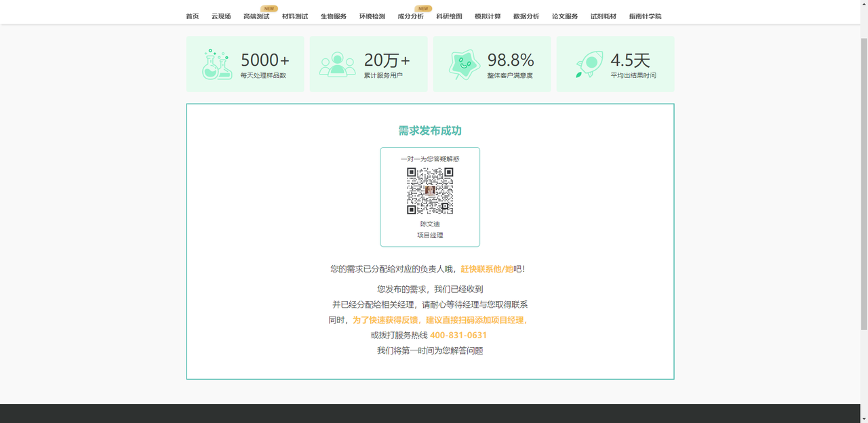Click the star icon beside 98.8%

(462, 64)
